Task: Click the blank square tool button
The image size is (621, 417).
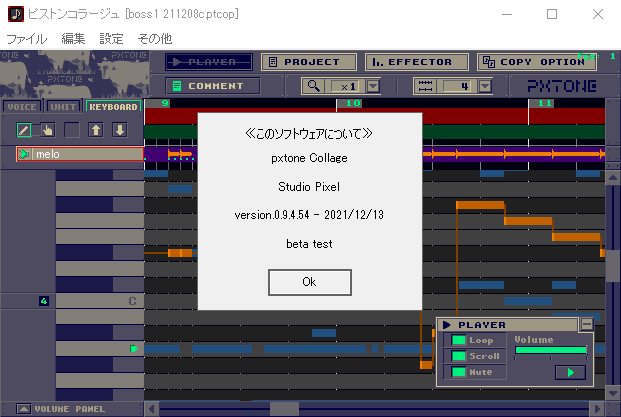Action: [72, 130]
